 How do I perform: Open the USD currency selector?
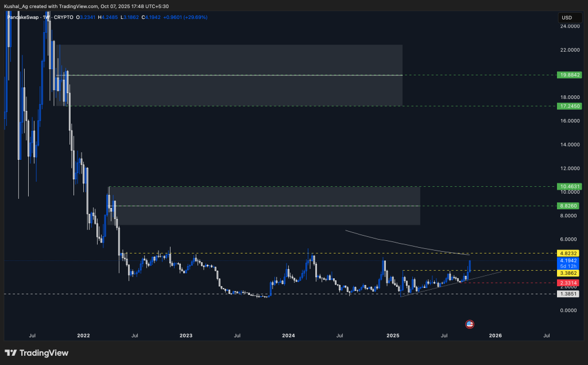570,18
